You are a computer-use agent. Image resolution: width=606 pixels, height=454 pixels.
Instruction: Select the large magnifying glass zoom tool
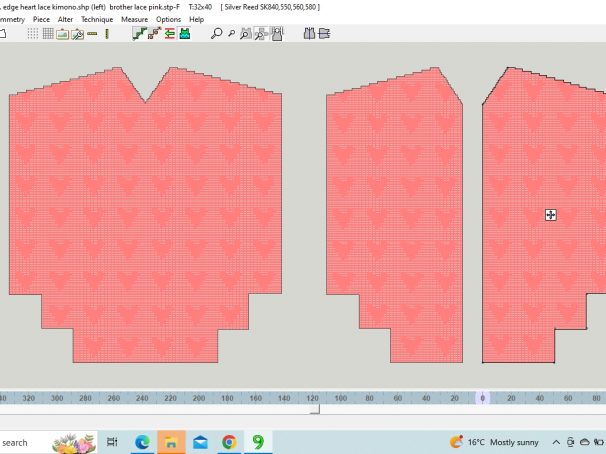[216, 33]
